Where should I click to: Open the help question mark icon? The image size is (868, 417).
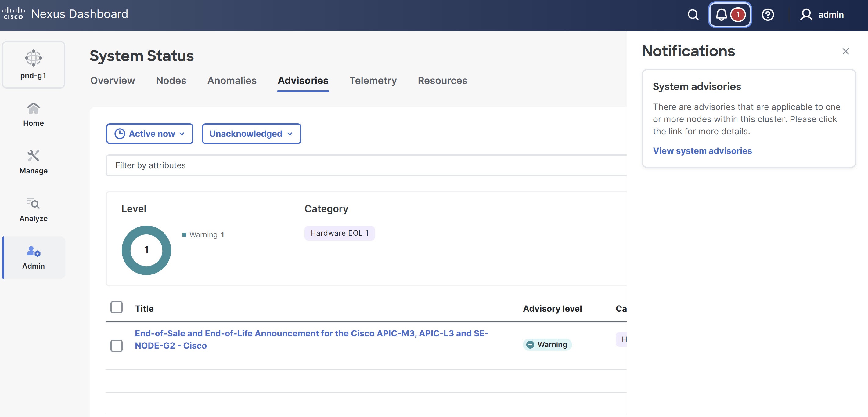(x=768, y=14)
